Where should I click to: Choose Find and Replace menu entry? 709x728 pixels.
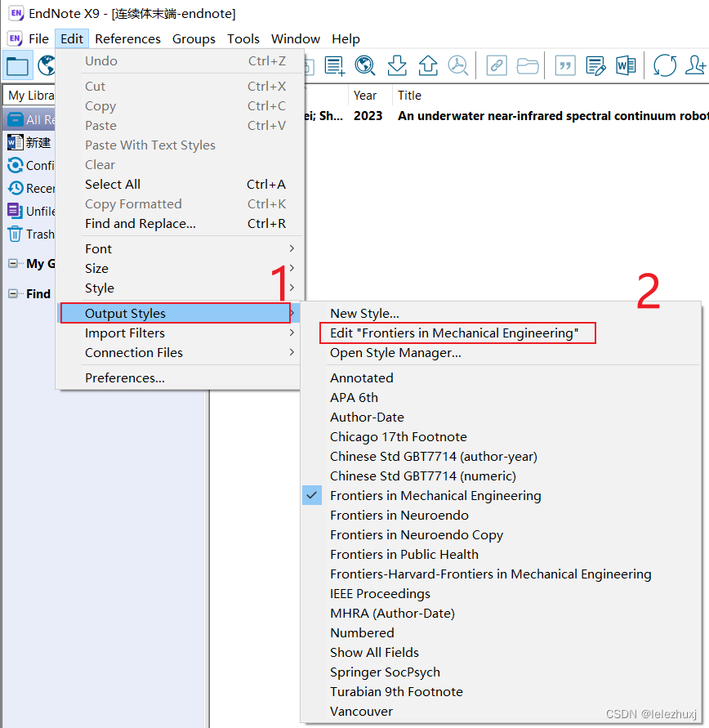[179, 223]
